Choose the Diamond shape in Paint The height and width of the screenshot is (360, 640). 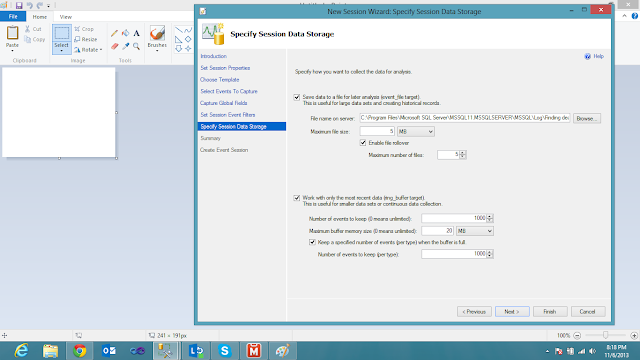188,39
